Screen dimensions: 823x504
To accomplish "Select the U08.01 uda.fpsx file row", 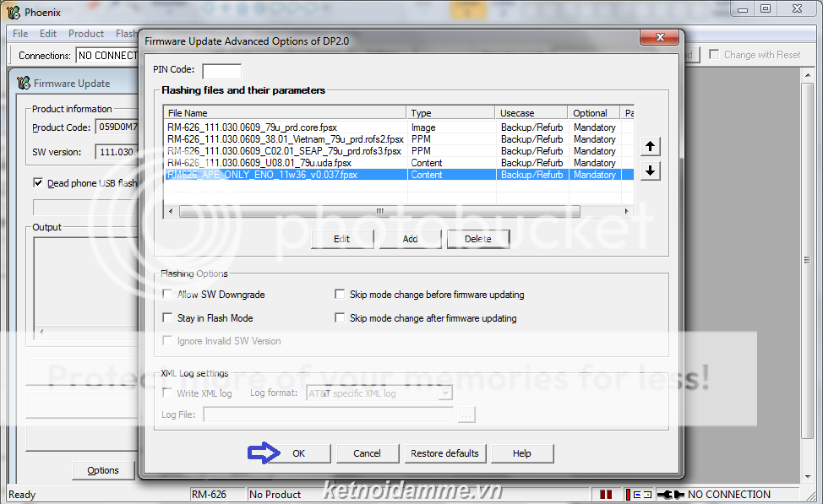I will point(399,163).
